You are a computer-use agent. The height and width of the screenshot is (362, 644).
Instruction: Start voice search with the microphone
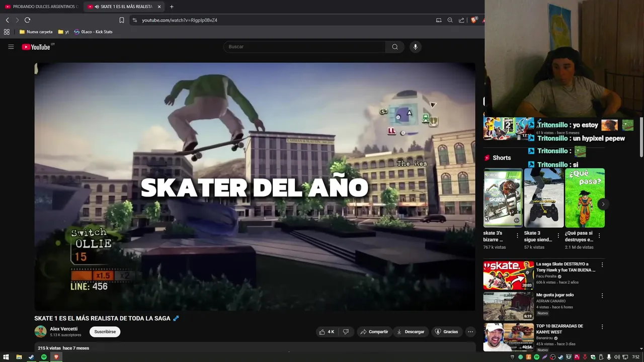pos(415,47)
